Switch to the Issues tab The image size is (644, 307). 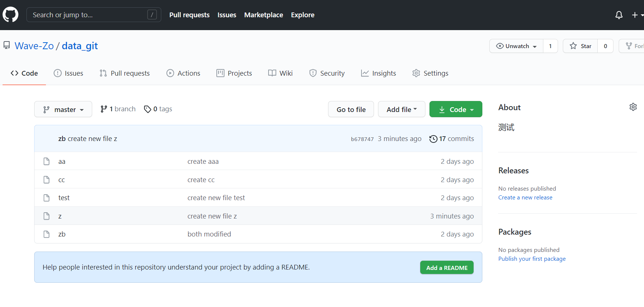69,73
